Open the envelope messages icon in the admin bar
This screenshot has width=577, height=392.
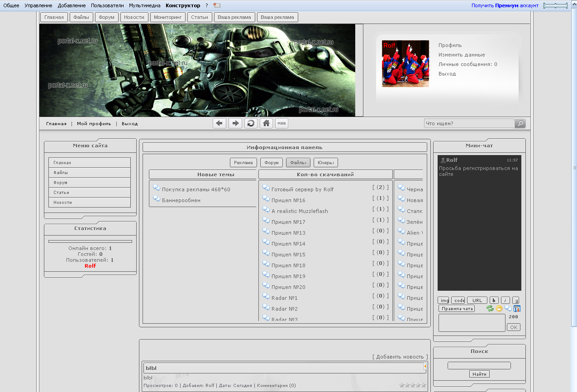click(217, 5)
